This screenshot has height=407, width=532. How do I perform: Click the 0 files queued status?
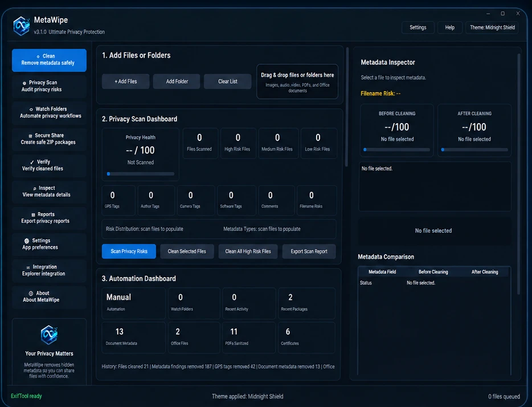[504, 397]
